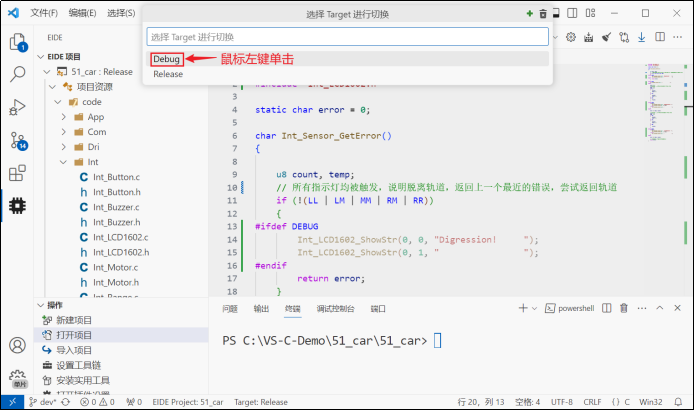Open file Int_Buzzer.c
The image size is (695, 411).
[x=116, y=207]
